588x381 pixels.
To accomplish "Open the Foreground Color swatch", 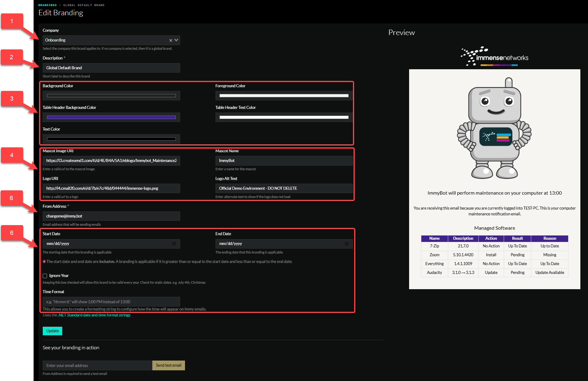I will pyautogui.click(x=284, y=96).
